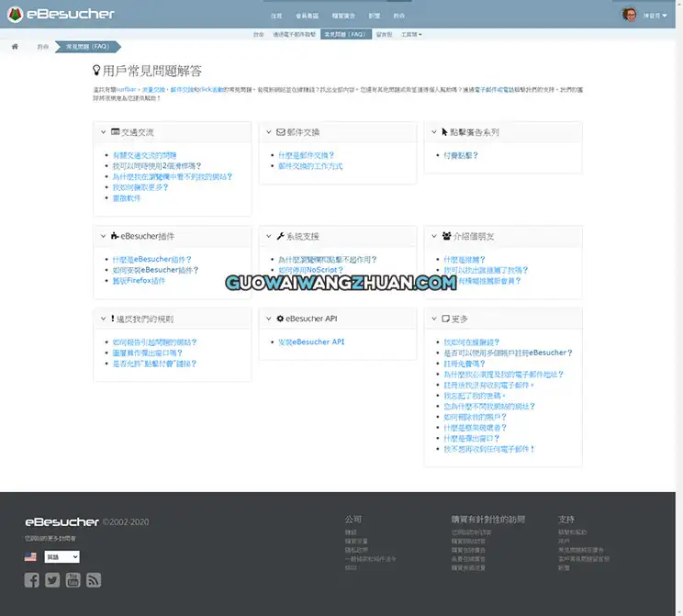Open the 會員專區 top navigation item

click(308, 16)
